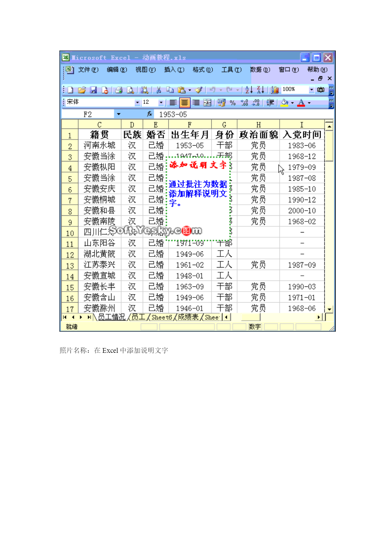Click the Name Box showing F2

coord(88,114)
